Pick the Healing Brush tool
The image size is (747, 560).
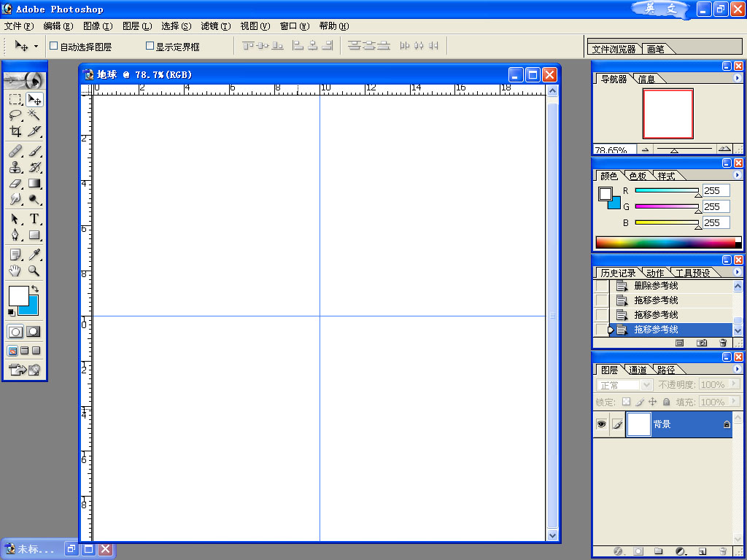pyautogui.click(x=15, y=151)
